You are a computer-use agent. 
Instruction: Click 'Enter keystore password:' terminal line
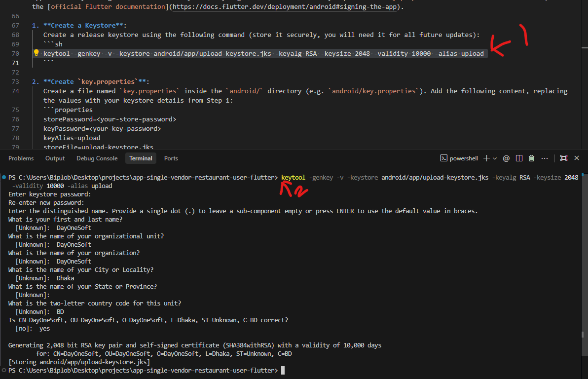coord(49,194)
